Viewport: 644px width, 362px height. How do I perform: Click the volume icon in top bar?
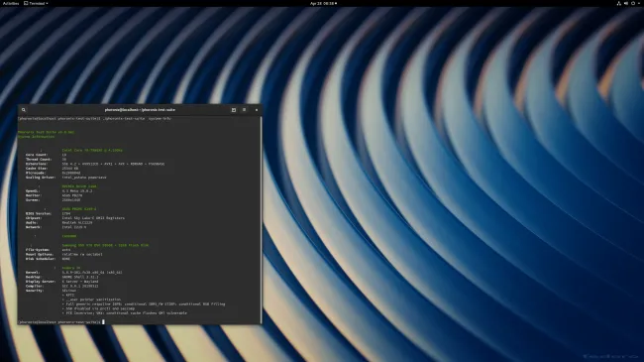626,3
